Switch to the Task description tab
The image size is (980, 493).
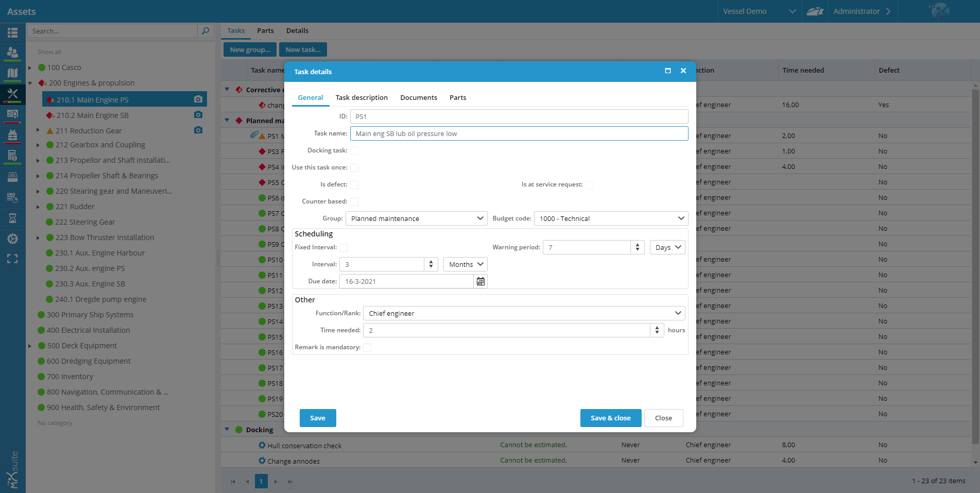coord(362,97)
